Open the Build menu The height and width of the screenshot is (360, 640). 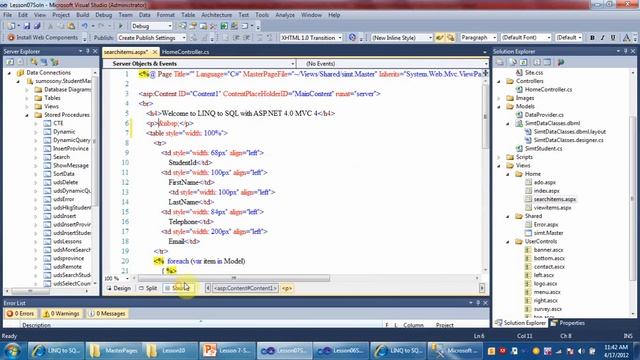click(82, 15)
